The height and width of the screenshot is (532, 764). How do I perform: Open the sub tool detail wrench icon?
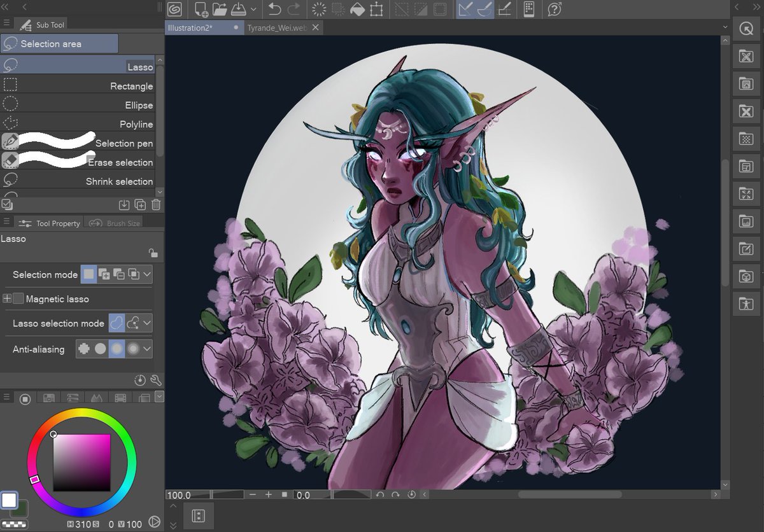coord(155,380)
